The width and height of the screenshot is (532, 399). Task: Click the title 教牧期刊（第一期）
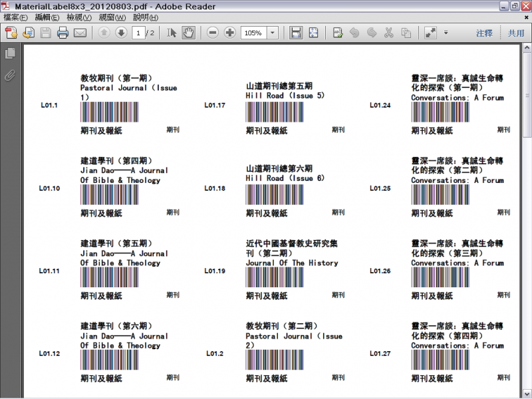(x=116, y=78)
